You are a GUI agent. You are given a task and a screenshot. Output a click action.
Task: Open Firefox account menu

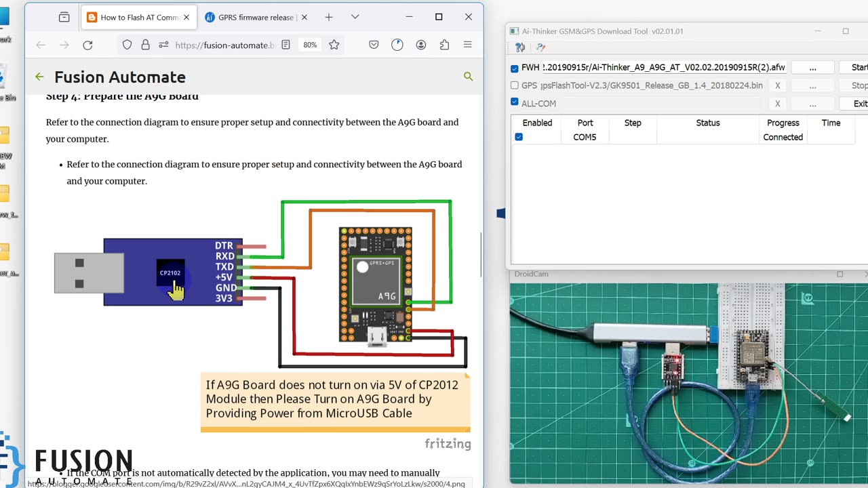point(421,45)
